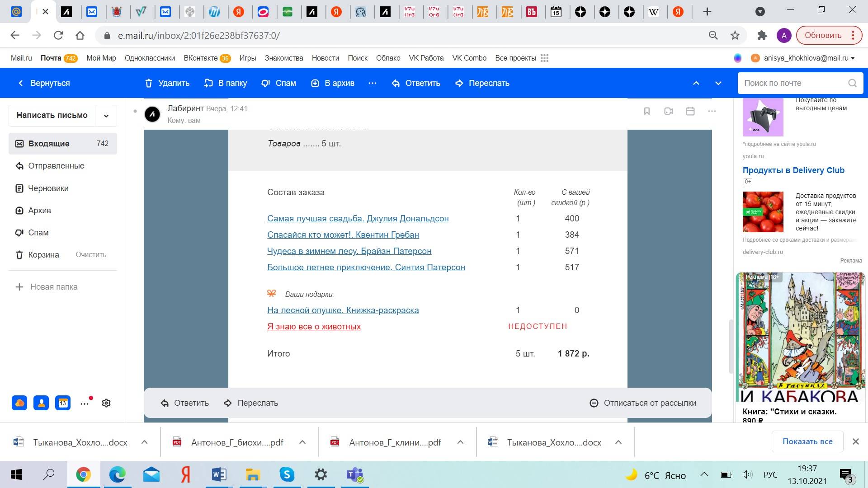Image resolution: width=868 pixels, height=488 pixels.
Task: Open Skype from the taskbar
Action: coord(287,474)
